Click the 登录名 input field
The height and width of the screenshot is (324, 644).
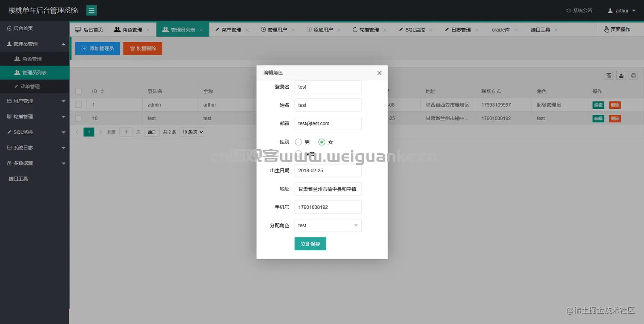tap(328, 87)
